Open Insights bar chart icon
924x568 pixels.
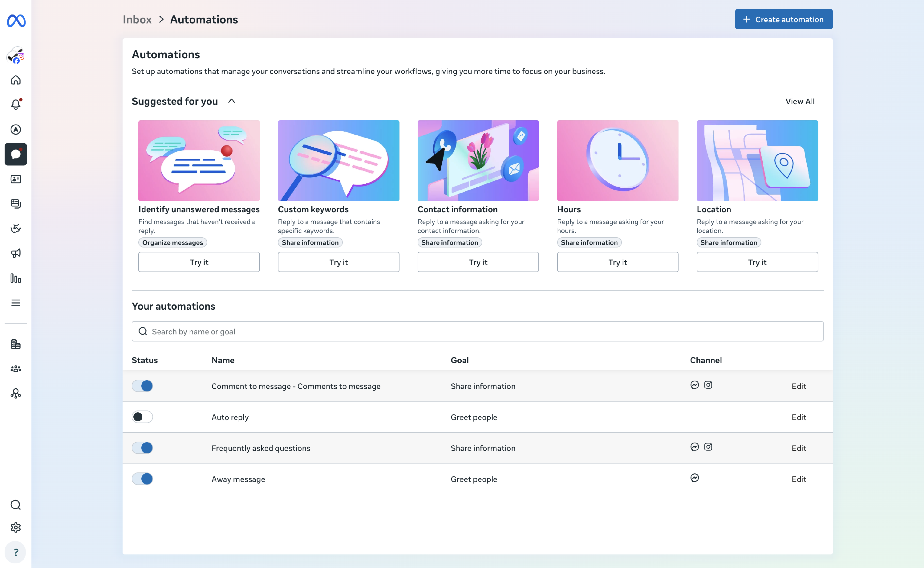16,278
